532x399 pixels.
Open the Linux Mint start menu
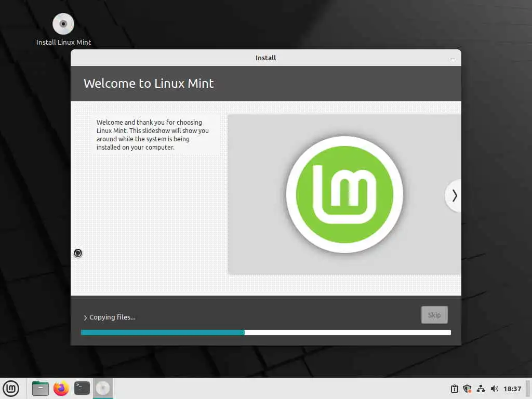(x=11, y=388)
